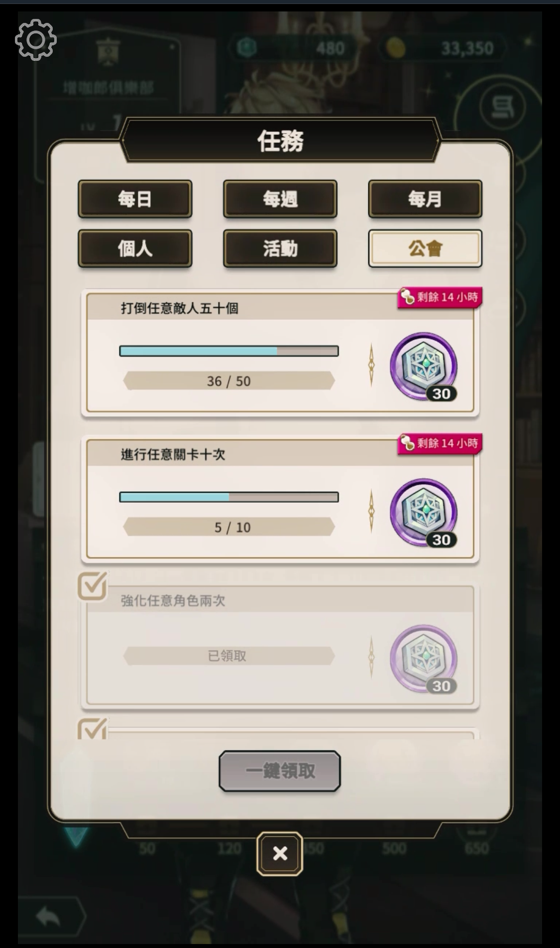Select the 個人 quest tab
The height and width of the screenshot is (948, 560).
tap(135, 248)
